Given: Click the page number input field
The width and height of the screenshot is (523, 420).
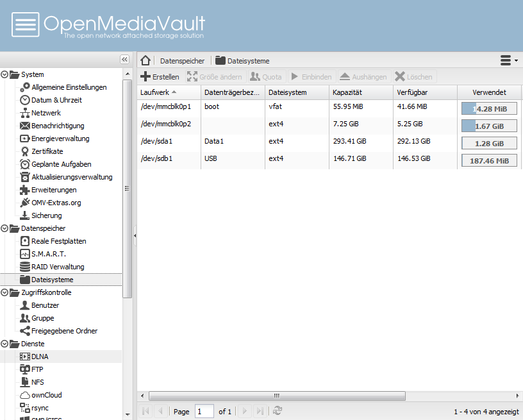Looking at the screenshot, I should click(x=204, y=411).
